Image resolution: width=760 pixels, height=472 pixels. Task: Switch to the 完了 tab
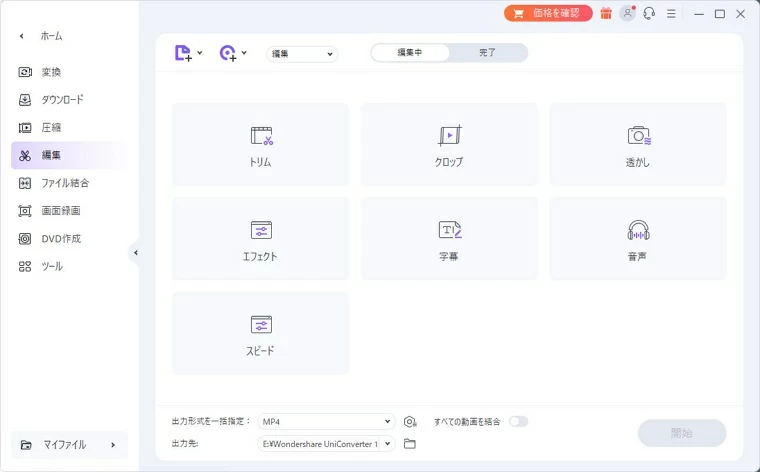point(487,53)
